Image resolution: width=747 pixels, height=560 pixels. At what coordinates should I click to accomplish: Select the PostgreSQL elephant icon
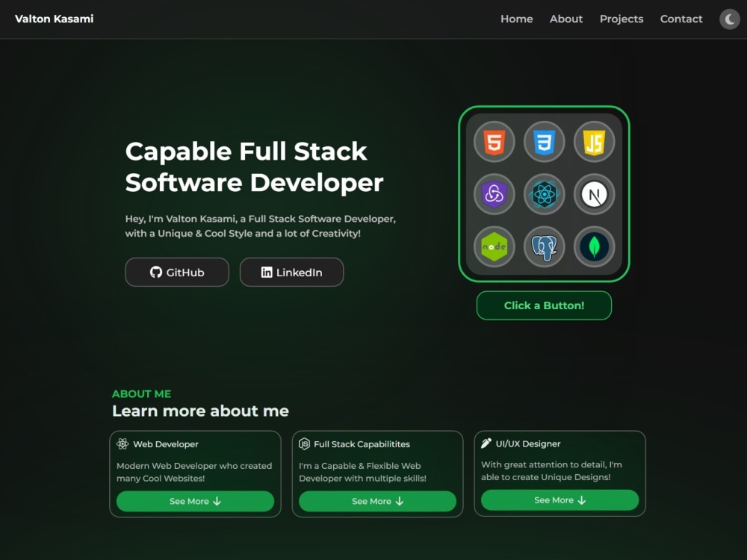tap(544, 246)
